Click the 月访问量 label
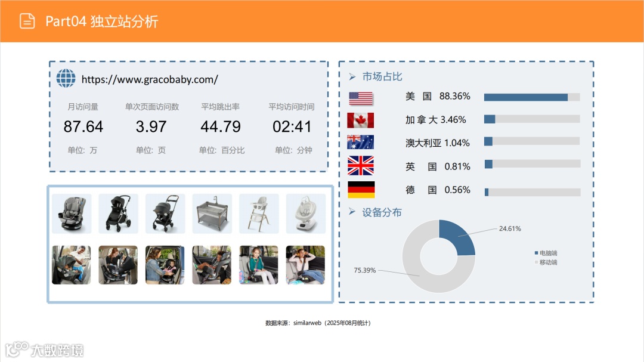Screen dimensions: 644x362 tap(83, 107)
